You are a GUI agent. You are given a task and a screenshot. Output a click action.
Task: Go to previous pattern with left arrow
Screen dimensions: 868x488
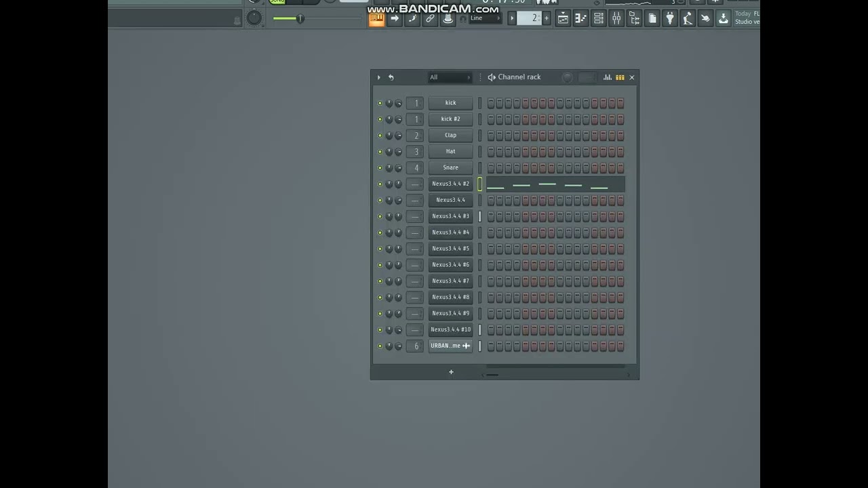512,18
